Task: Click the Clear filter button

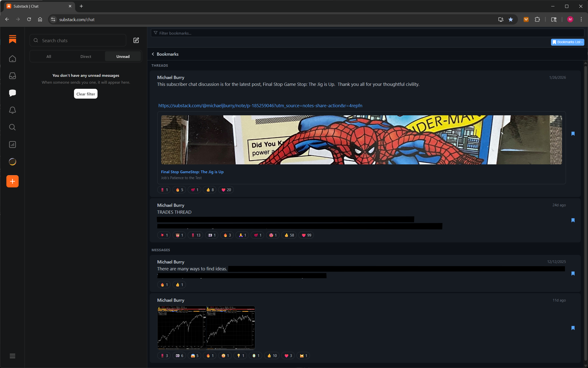Action: pyautogui.click(x=86, y=94)
